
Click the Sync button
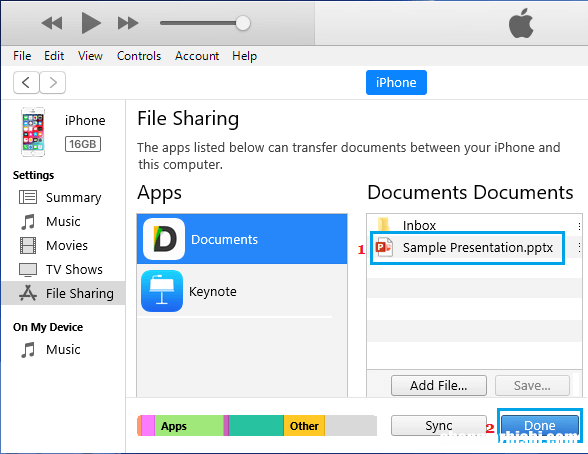coord(439,426)
